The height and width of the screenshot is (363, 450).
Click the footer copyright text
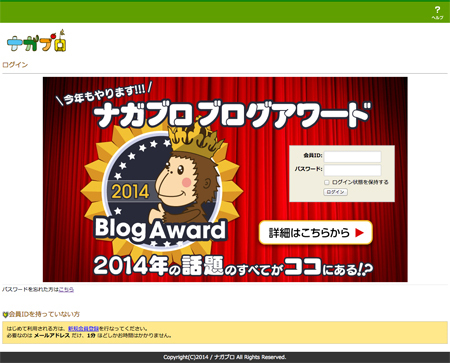[225, 357]
